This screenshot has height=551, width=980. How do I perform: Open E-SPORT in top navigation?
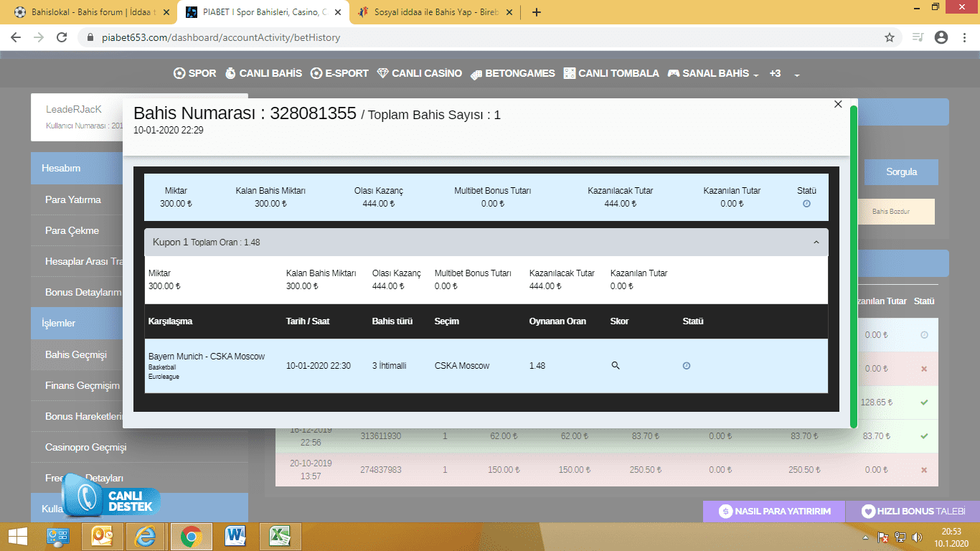339,73
